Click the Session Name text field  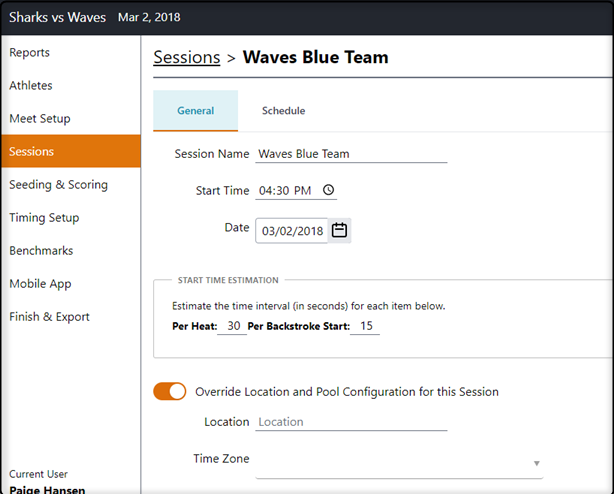(351, 154)
